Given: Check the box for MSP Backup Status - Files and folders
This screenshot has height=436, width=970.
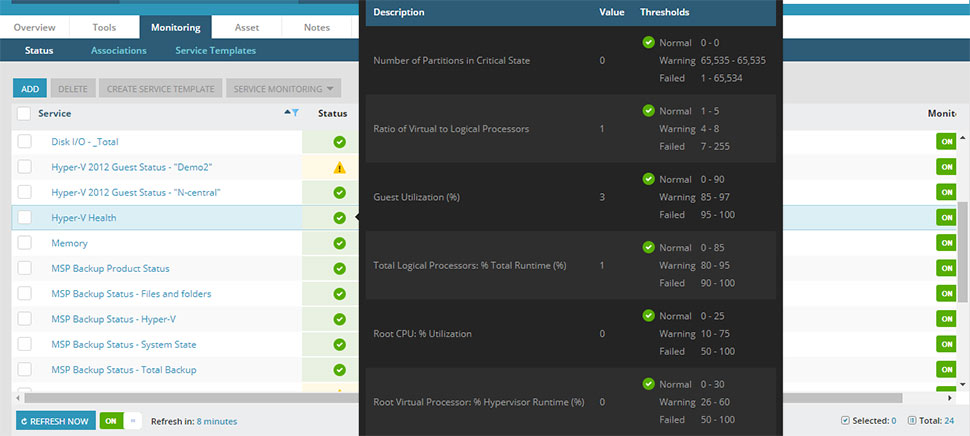Looking at the screenshot, I should pyautogui.click(x=24, y=294).
